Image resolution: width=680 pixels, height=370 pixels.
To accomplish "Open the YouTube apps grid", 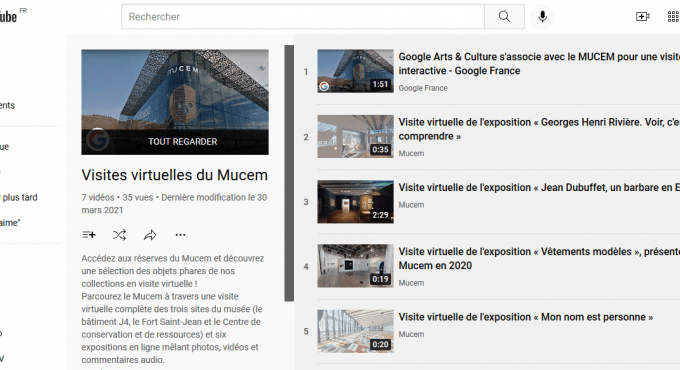I will 673,16.
